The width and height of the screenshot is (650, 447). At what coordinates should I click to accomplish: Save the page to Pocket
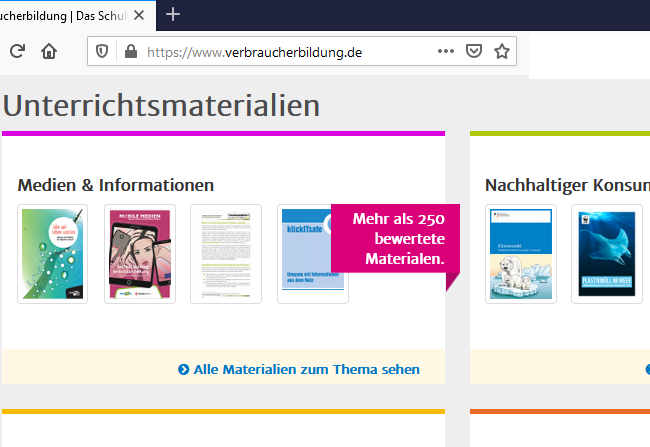coord(474,52)
